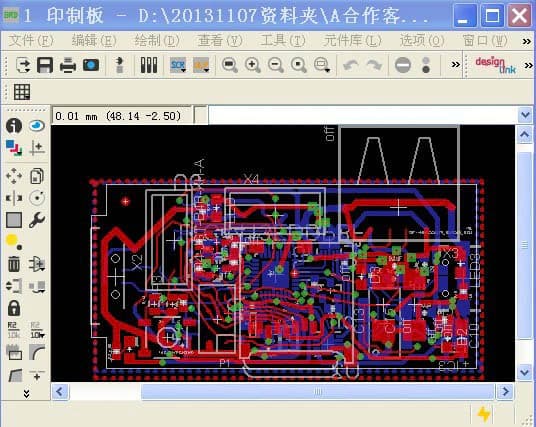Click the horizontal scrollbar left arrow

tap(60, 391)
